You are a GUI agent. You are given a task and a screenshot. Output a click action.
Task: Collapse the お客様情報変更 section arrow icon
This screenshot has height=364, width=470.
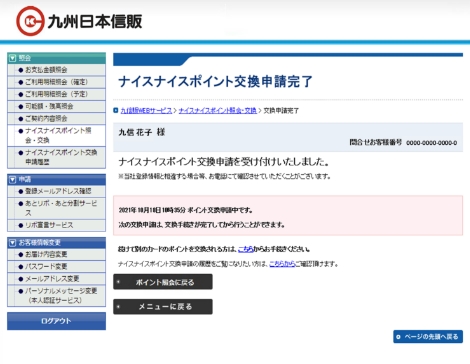(x=13, y=243)
